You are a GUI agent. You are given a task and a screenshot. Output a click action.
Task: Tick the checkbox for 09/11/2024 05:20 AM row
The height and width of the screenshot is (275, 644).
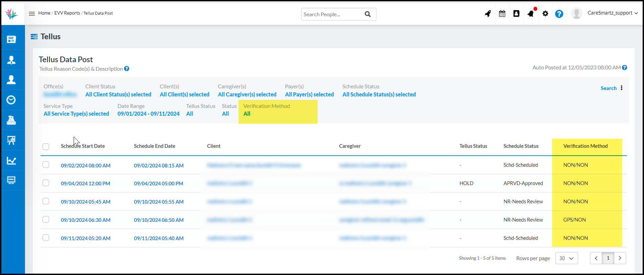(x=46, y=238)
